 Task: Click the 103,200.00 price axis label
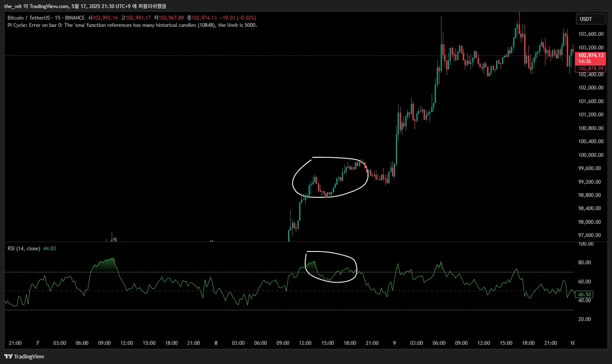(591, 48)
